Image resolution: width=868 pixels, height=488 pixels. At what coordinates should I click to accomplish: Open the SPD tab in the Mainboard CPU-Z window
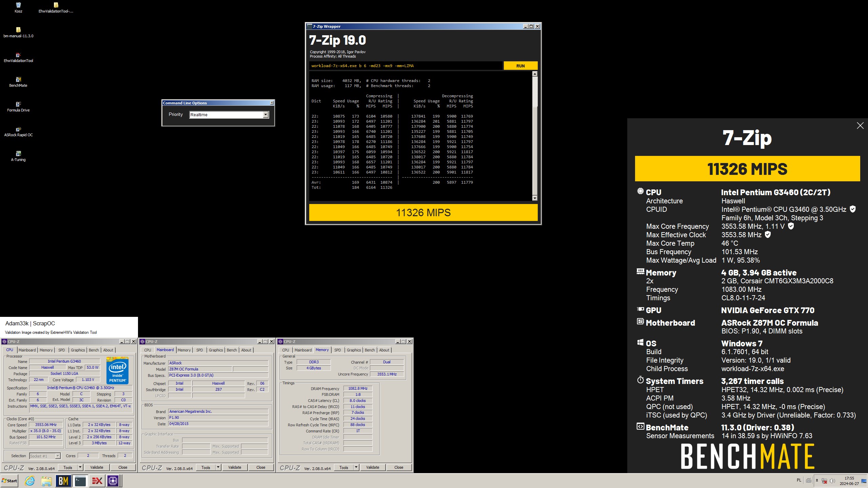(x=199, y=350)
